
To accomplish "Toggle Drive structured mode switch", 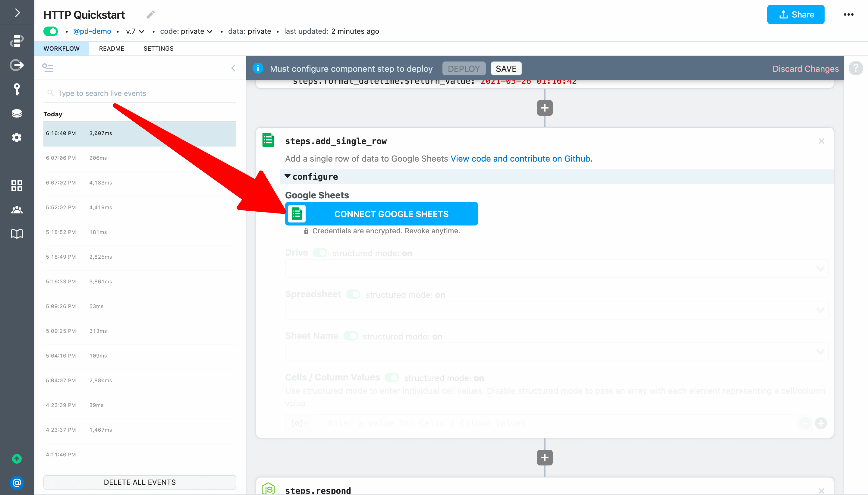I will pyautogui.click(x=320, y=253).
